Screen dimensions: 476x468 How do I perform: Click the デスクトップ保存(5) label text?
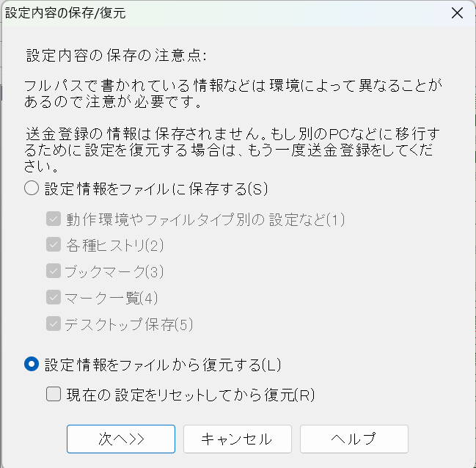(x=128, y=324)
